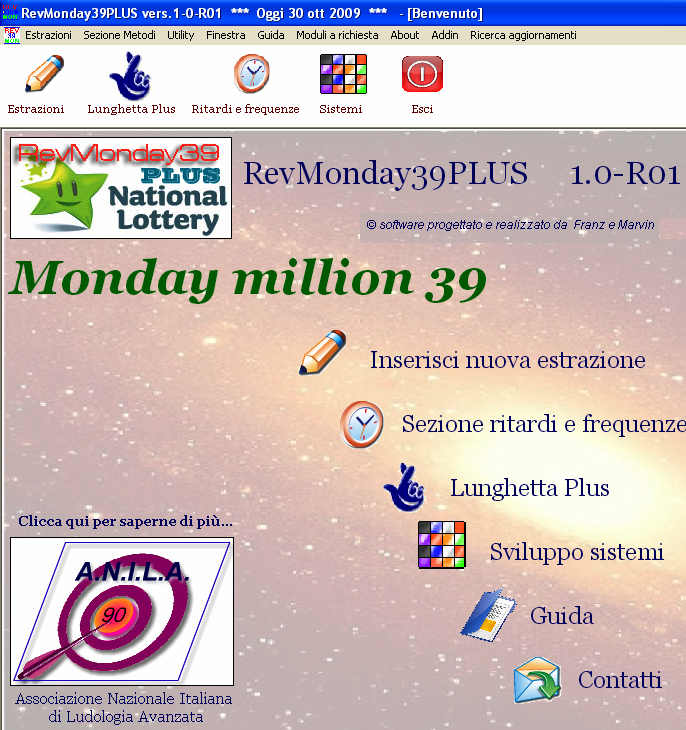Click the pencil icon beside Inserisci nuova estrazione
686x730 pixels.
tap(322, 352)
